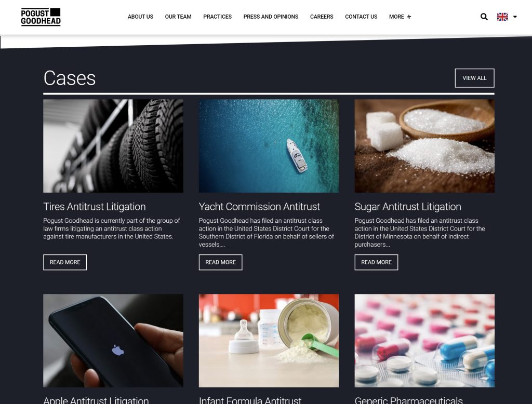
Task: Click the Pogust Goodhead logo
Action: [x=41, y=17]
